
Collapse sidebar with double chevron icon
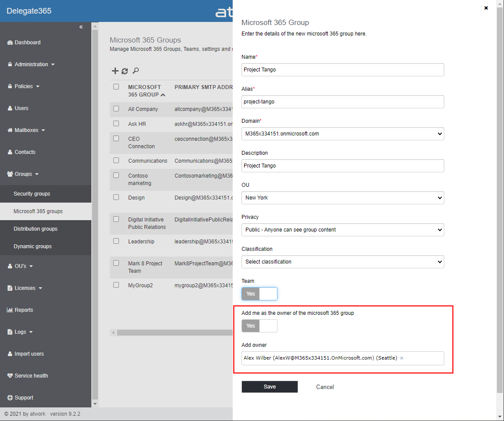81,27
